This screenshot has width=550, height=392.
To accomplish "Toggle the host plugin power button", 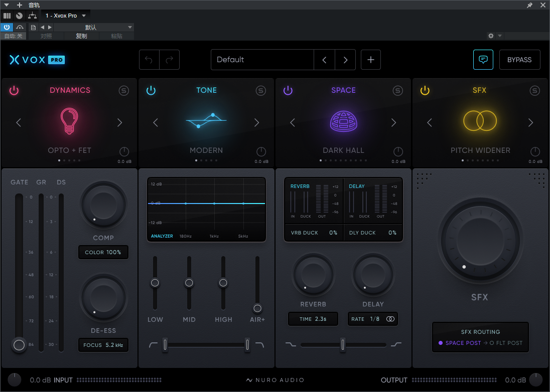I will (7, 27).
